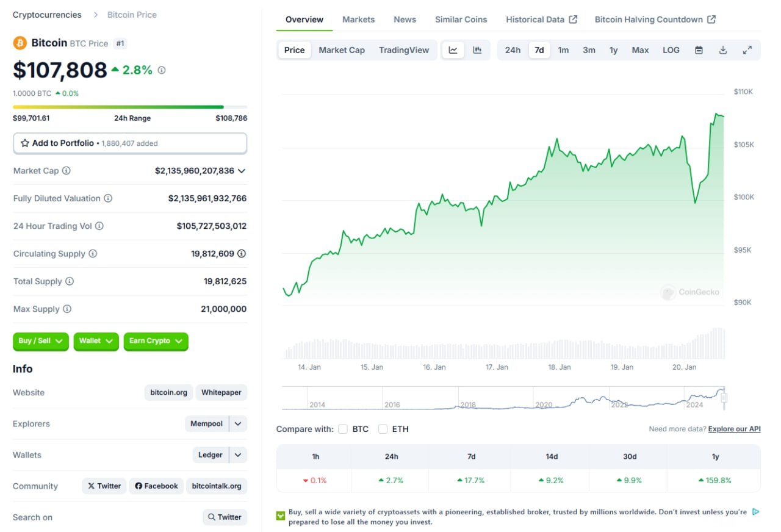Switch to the Markets tab
The height and width of the screenshot is (532, 781).
point(359,20)
